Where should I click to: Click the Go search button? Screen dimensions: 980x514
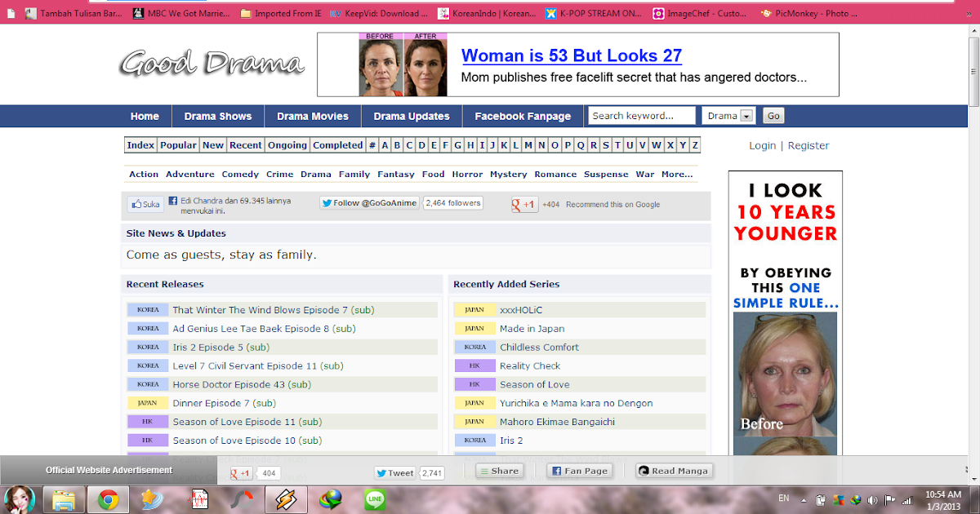click(773, 116)
